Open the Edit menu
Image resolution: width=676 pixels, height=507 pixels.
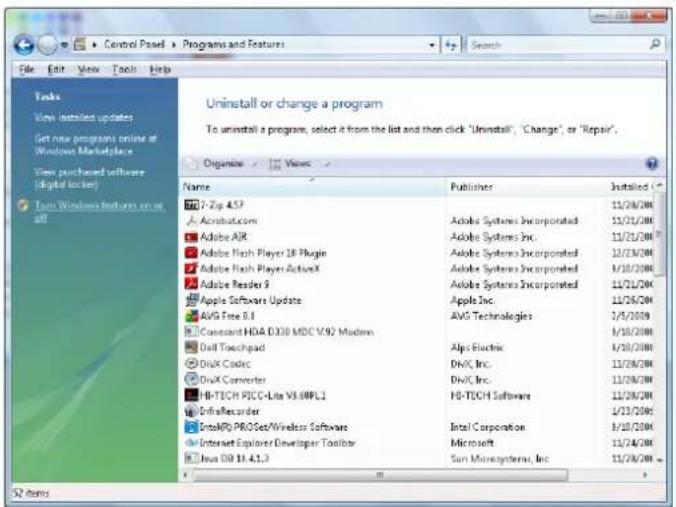tap(56, 69)
